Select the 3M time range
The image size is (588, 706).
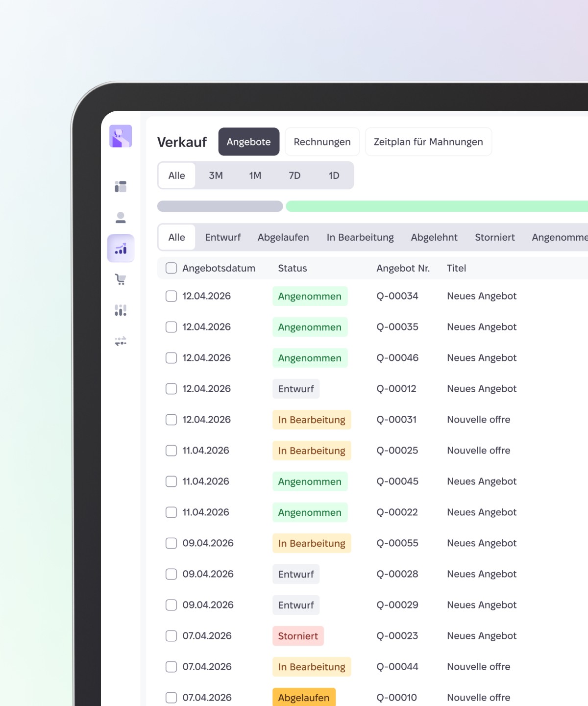(x=216, y=176)
